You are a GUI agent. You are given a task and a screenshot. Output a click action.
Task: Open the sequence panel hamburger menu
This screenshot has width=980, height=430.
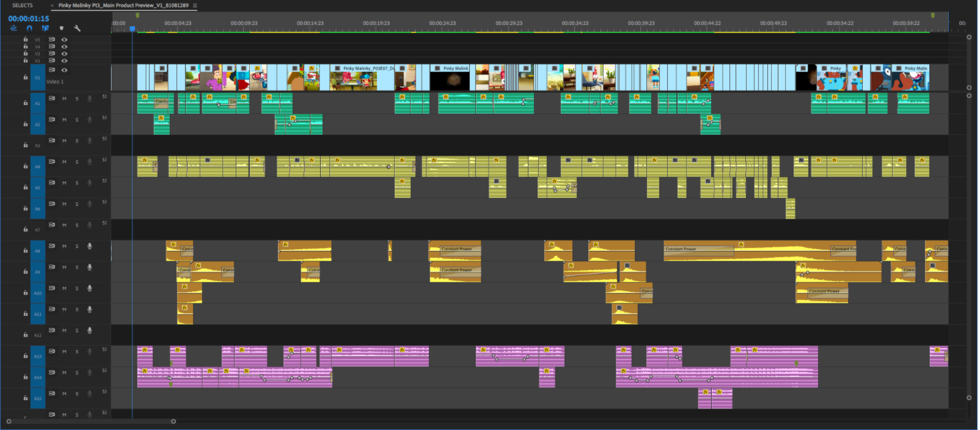coord(195,5)
